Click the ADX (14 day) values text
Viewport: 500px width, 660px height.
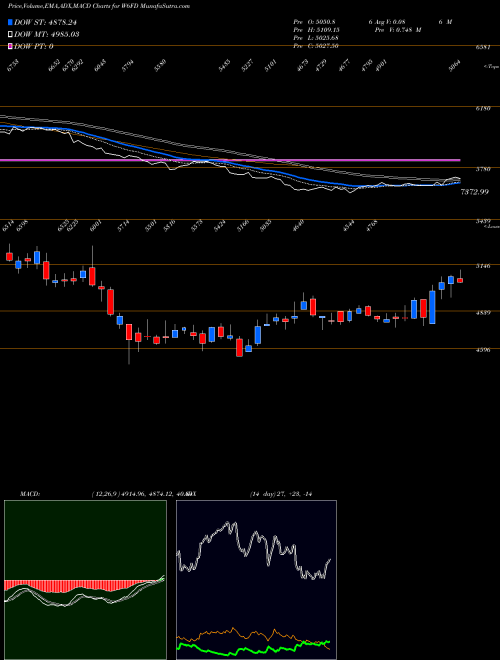281,494
